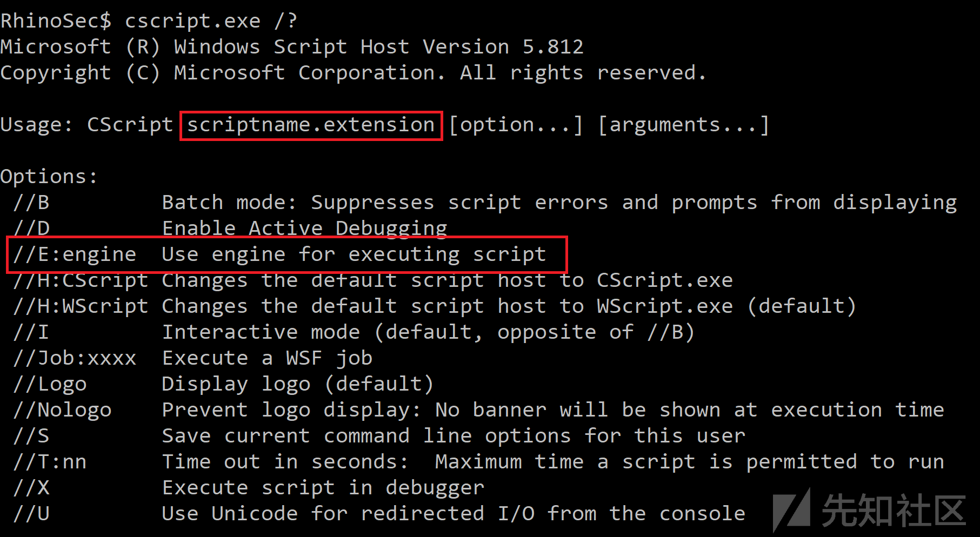Click the [option...] usage placeholder
This screenshot has height=537, width=980.
(x=516, y=125)
